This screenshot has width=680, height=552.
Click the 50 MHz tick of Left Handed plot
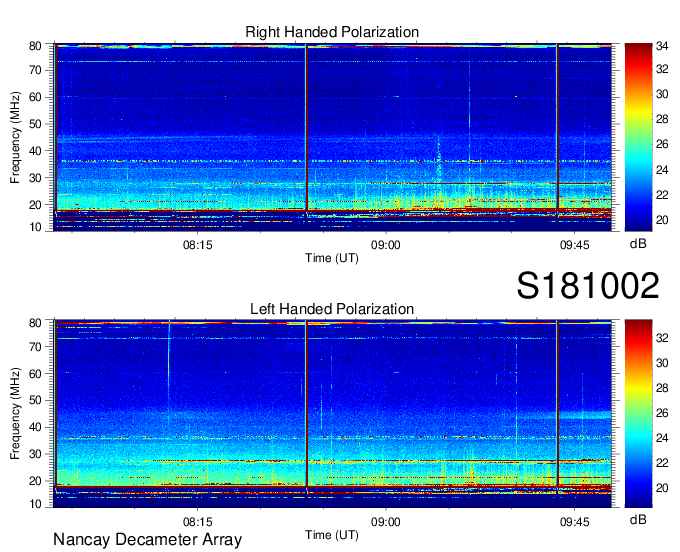coord(35,400)
